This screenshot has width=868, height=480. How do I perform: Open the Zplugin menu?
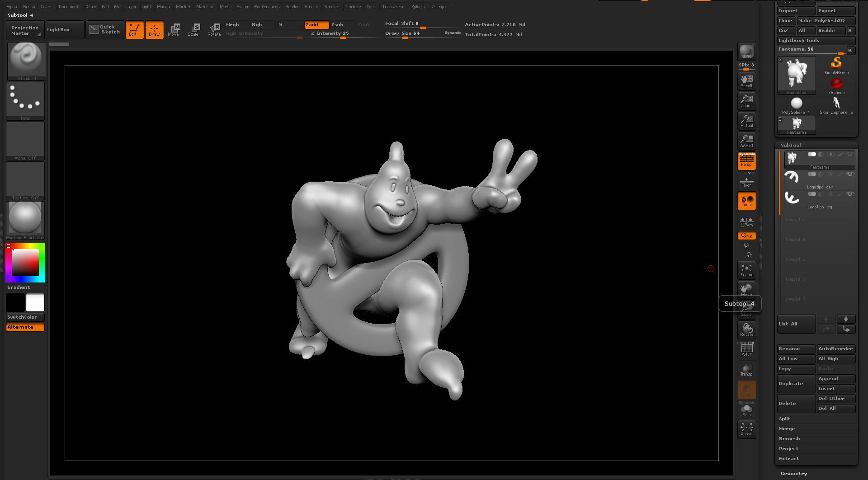(418, 7)
